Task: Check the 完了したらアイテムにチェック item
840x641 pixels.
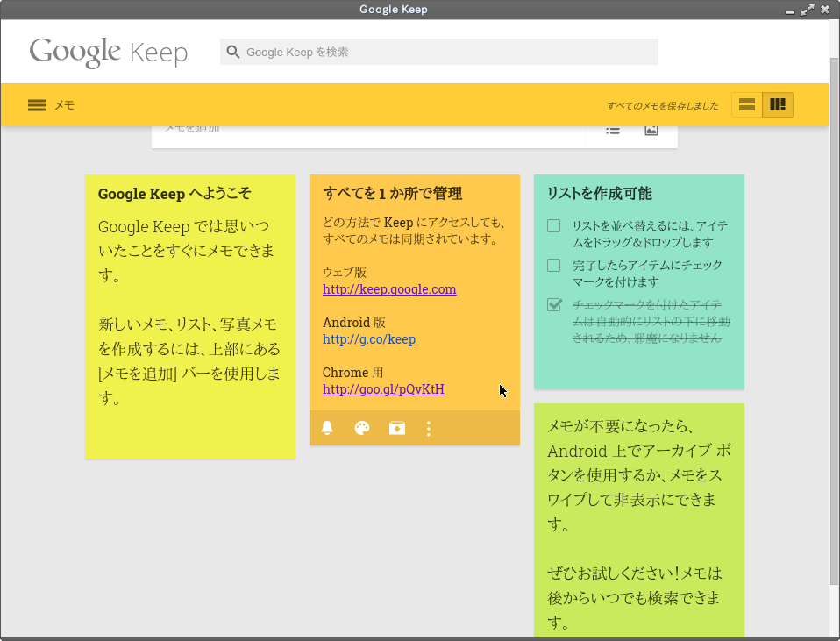Action: click(554, 266)
